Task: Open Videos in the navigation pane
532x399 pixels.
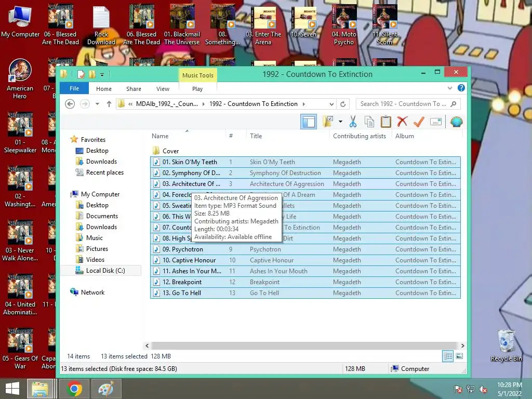Action: [95, 260]
